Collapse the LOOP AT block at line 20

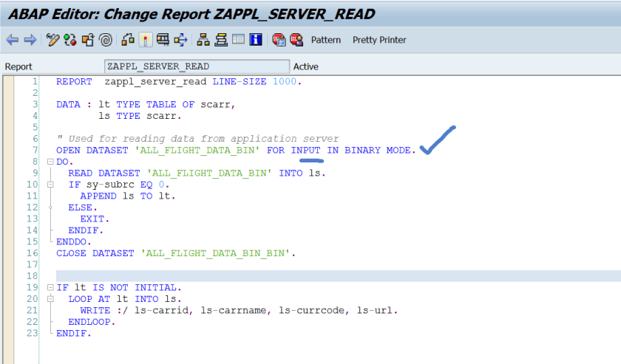point(50,299)
